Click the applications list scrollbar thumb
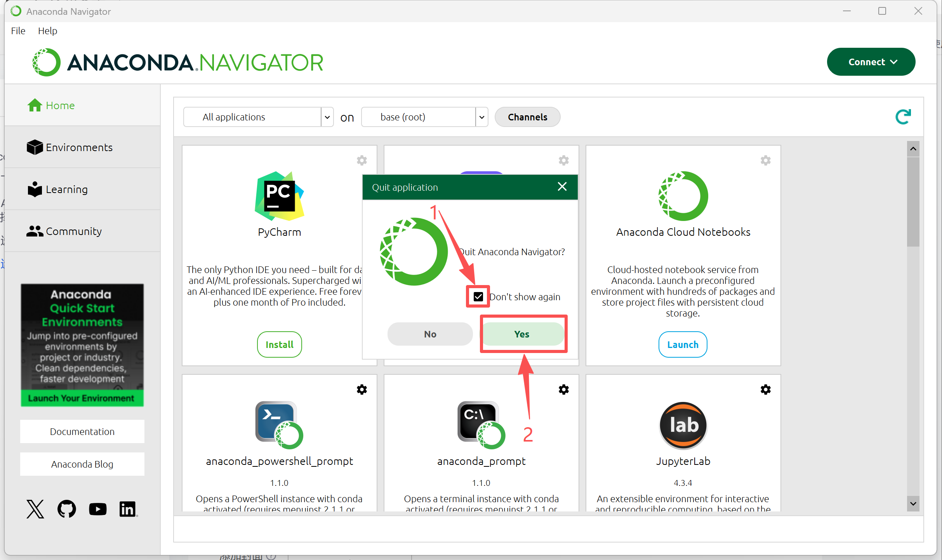The image size is (942, 560). tap(913, 202)
